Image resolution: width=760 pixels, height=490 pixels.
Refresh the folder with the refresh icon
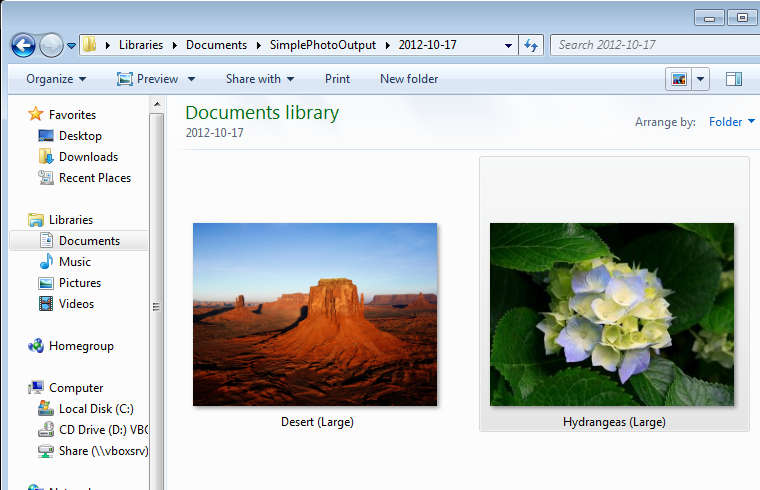click(531, 45)
